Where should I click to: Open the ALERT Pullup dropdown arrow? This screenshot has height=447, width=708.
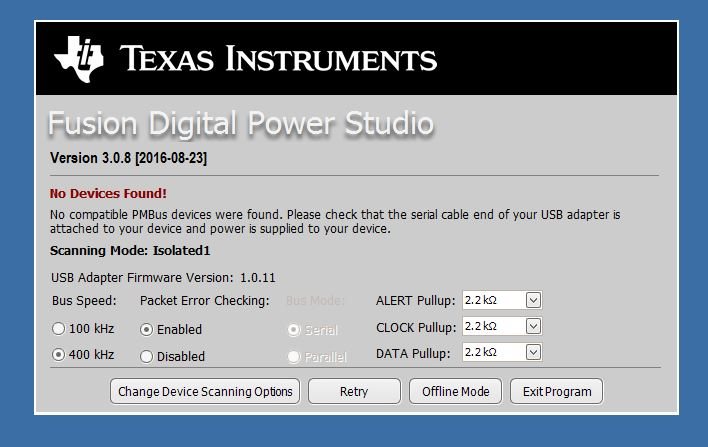point(533,300)
